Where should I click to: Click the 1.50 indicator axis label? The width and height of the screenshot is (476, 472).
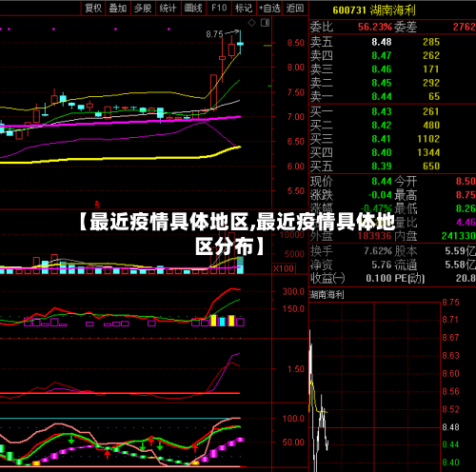click(x=295, y=369)
